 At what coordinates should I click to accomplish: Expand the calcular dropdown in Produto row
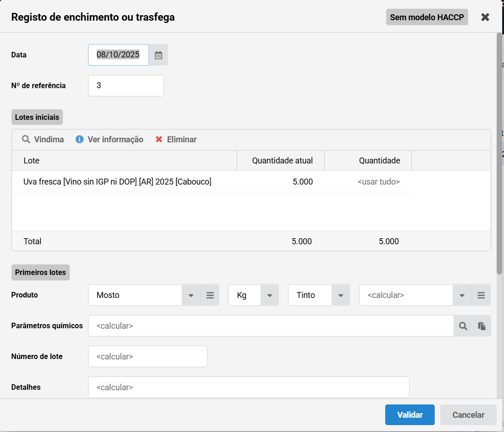tap(462, 295)
